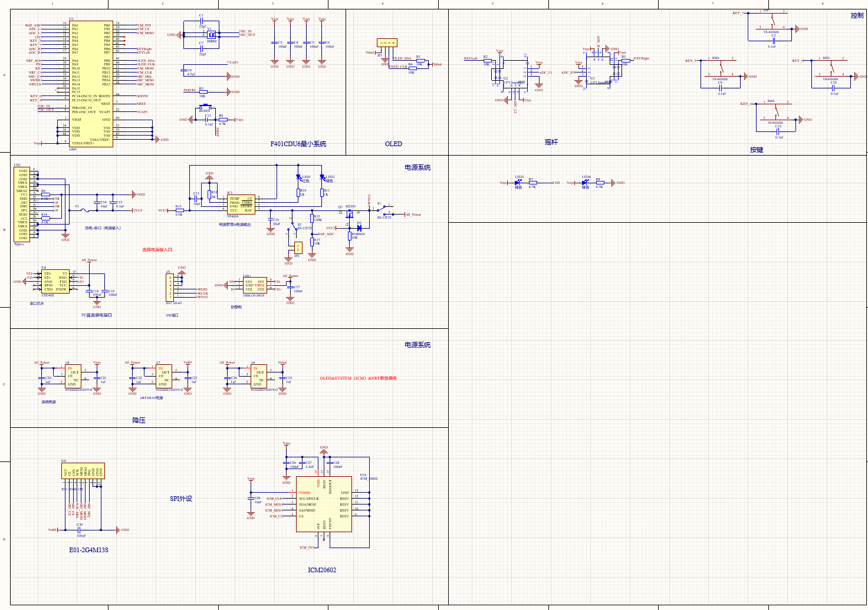Viewport: 868px width, 610px height.
Task: Select resistor R2 10K on KEYLeft
Action: [486, 60]
